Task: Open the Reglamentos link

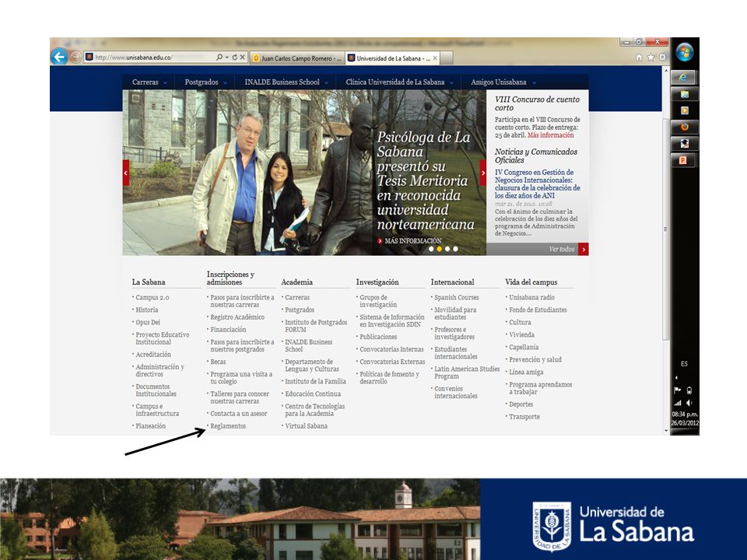Action: [228, 426]
